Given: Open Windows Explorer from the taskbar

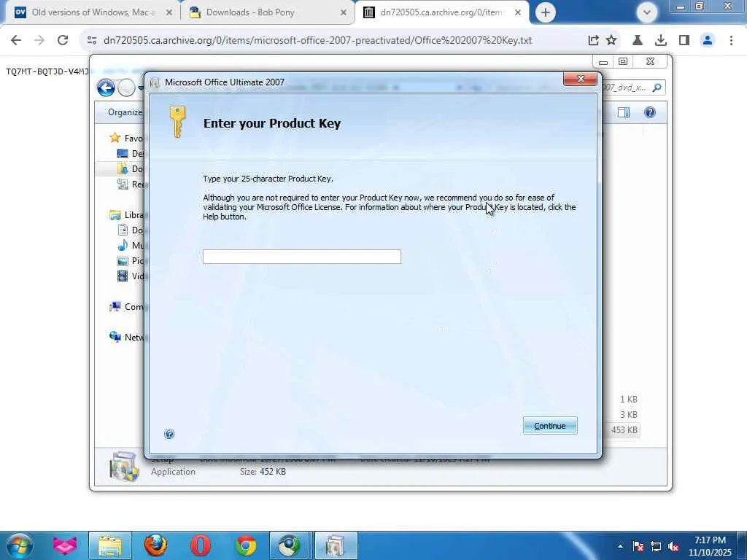Looking at the screenshot, I should [110, 545].
